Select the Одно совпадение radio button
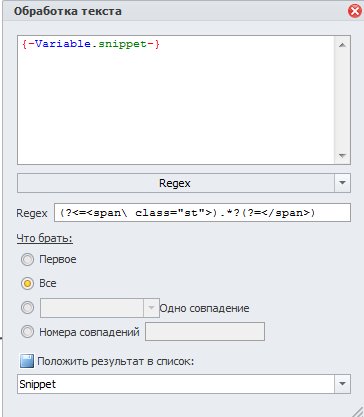 [27, 308]
